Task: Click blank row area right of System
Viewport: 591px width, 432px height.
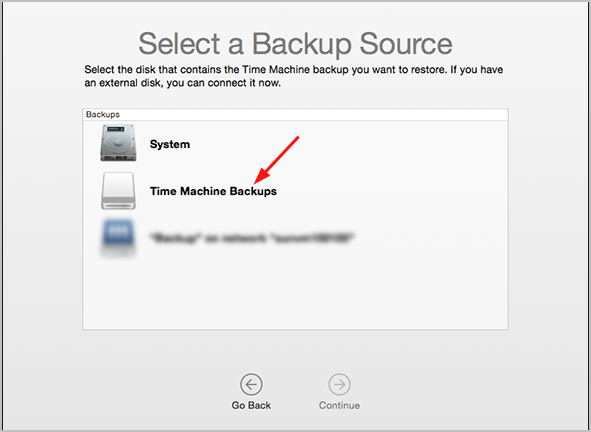Action: (x=347, y=144)
